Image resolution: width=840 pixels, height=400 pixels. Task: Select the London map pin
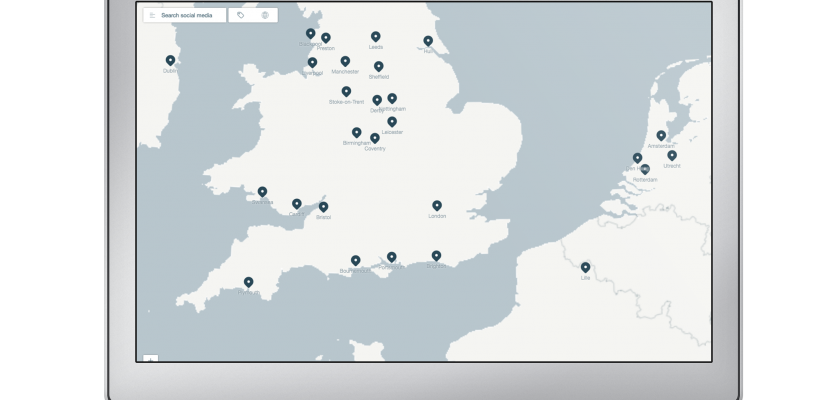point(437,205)
